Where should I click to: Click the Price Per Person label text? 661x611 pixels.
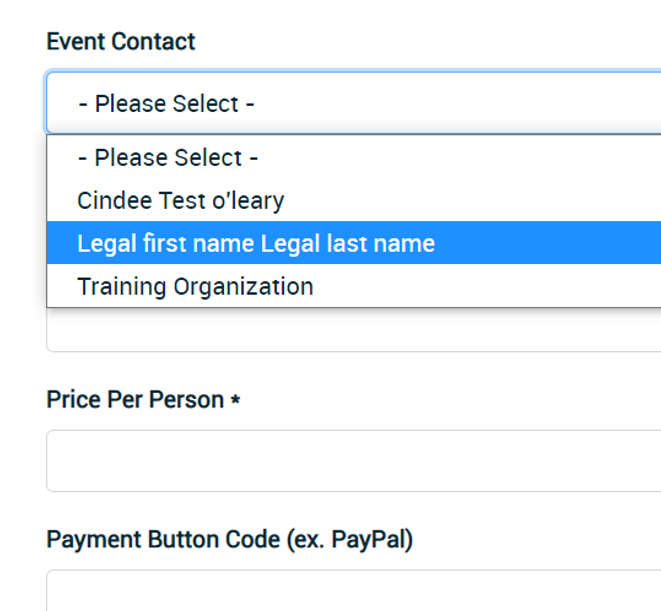(135, 400)
